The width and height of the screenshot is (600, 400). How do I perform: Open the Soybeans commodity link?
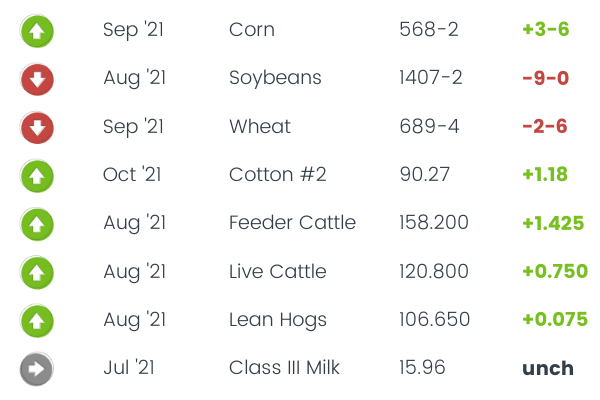pyautogui.click(x=273, y=78)
